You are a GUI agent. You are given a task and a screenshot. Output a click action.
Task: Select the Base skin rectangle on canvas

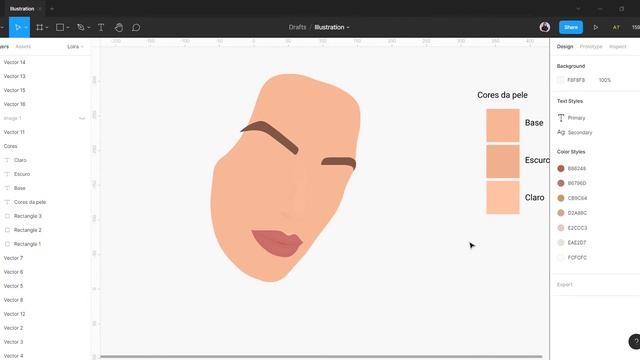point(503,125)
